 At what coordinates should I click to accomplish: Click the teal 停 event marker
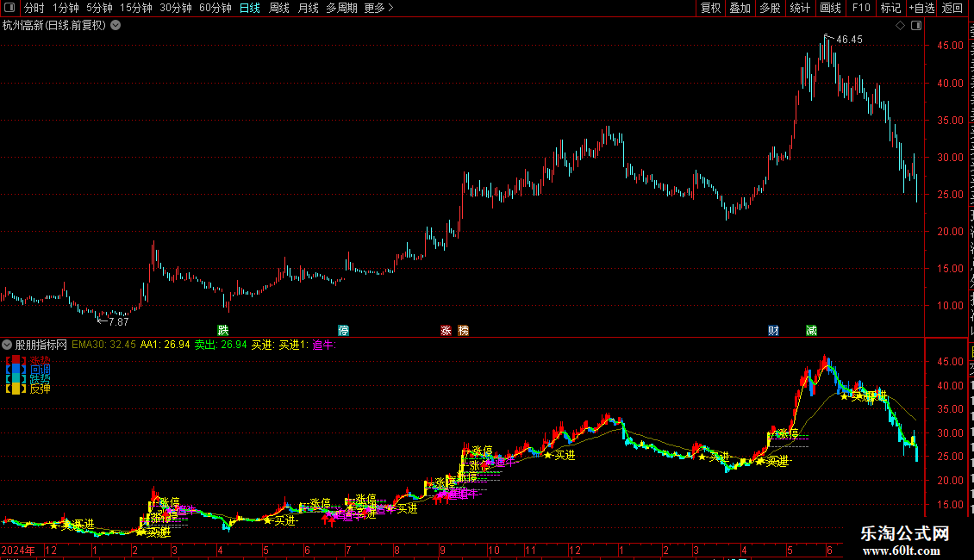pyautogui.click(x=344, y=330)
